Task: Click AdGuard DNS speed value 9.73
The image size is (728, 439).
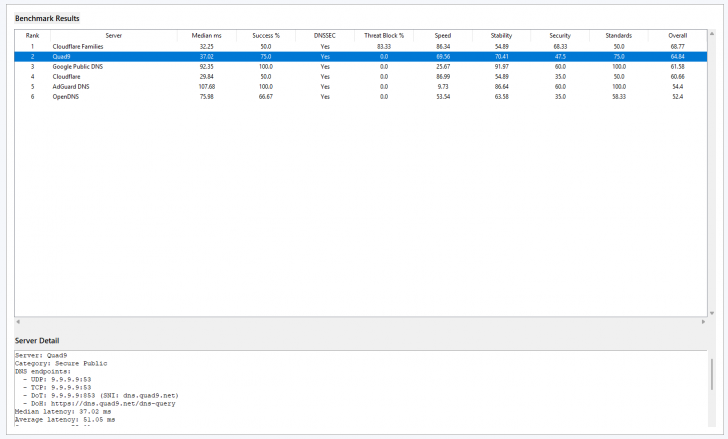Action: (443, 87)
